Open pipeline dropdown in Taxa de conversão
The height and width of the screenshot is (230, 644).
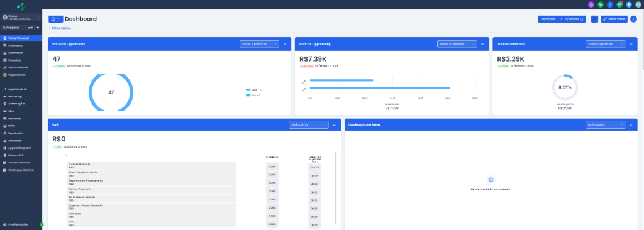click(606, 44)
